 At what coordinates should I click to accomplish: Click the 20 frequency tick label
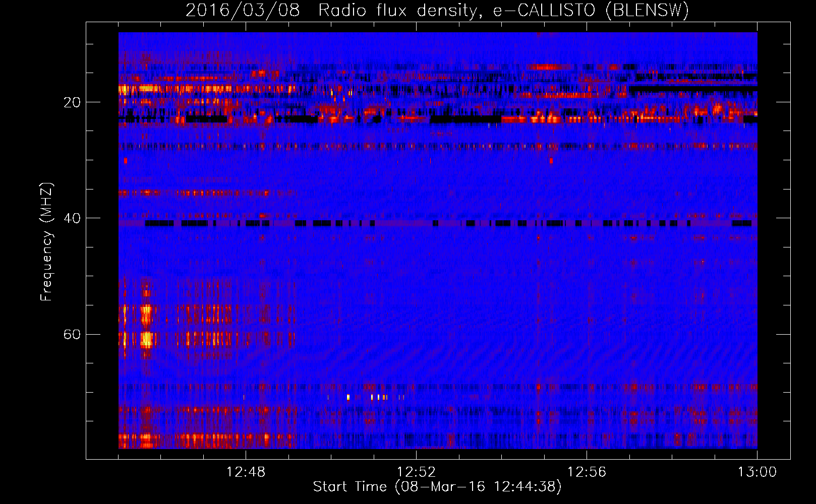(72, 102)
